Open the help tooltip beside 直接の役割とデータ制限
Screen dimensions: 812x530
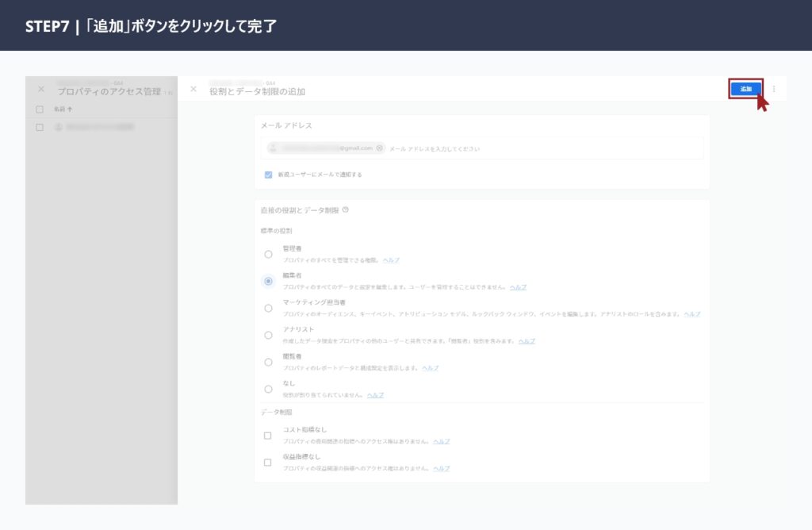click(344, 210)
